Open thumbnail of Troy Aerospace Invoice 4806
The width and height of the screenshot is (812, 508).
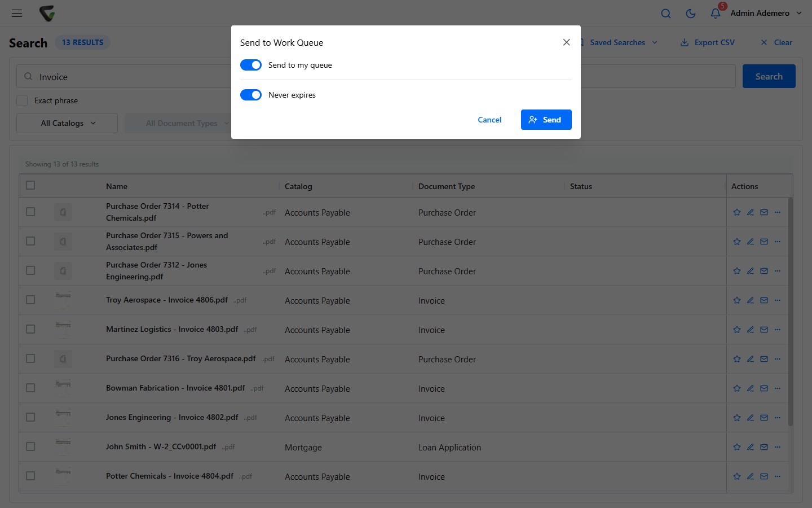pos(63,300)
